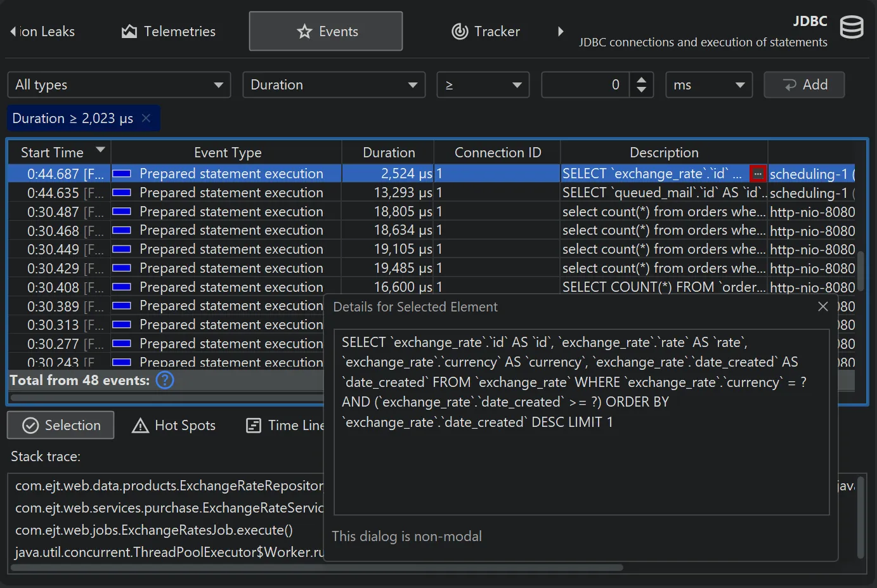877x588 pixels.
Task: Click the Telemetries envelope icon
Action: pos(129,30)
